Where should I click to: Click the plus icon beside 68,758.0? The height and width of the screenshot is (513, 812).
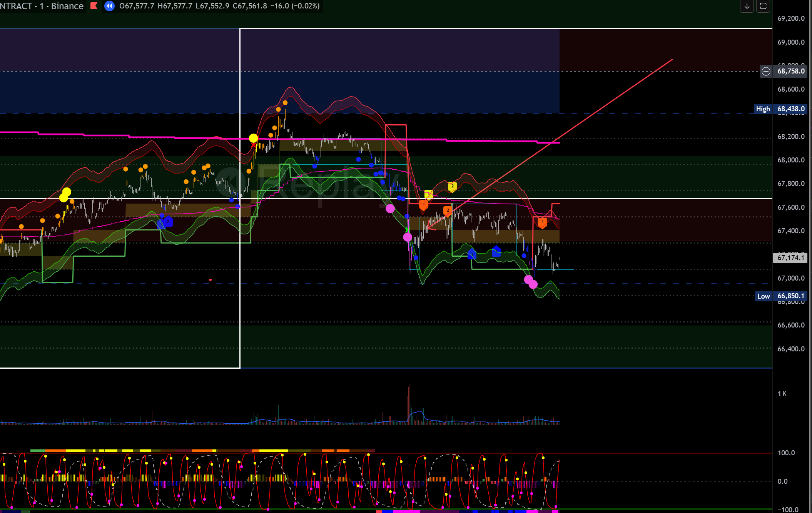point(766,71)
